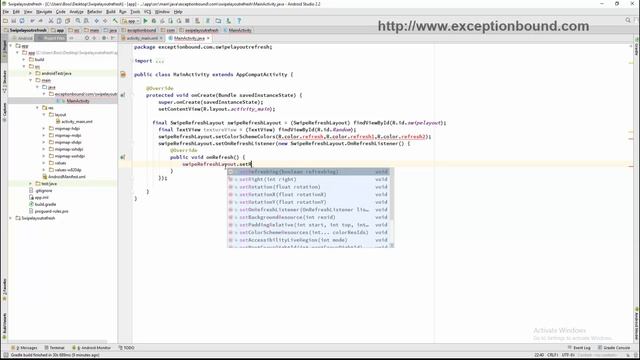This screenshot has height=360, width=640.
Task: Open the Code menu
Action: 60,12
